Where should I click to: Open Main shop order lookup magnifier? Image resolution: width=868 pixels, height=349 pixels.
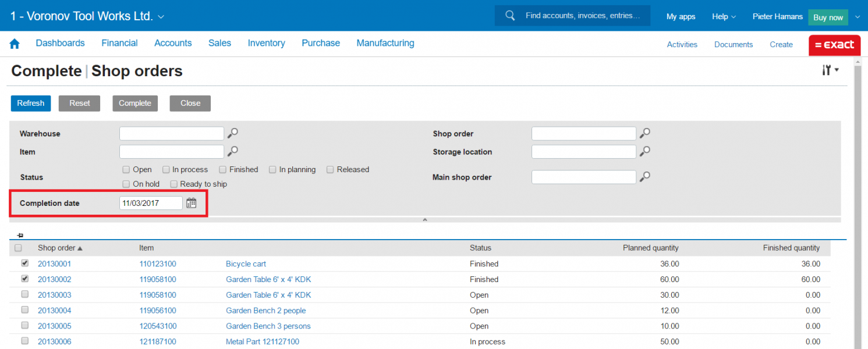644,177
